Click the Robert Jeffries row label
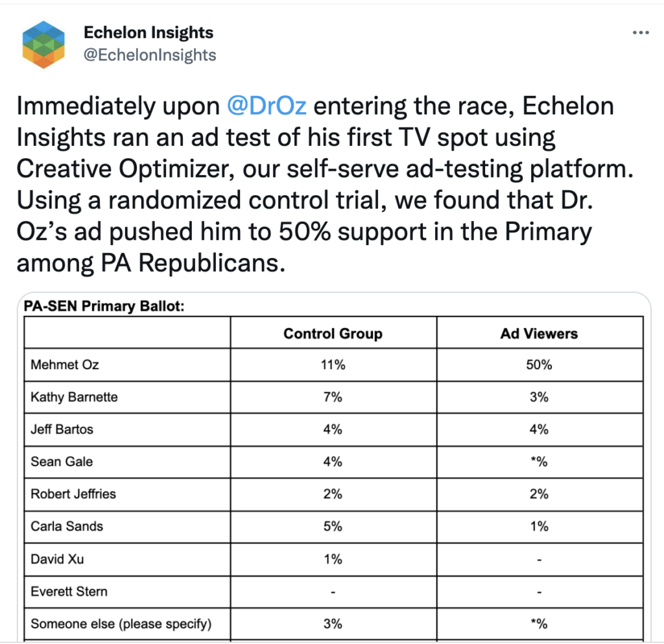Image resolution: width=664 pixels, height=644 pixels. tap(73, 494)
